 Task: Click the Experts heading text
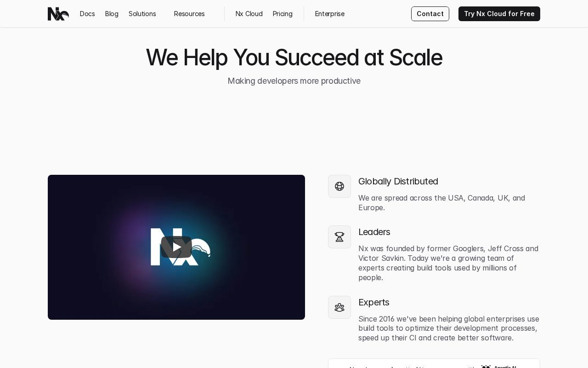374,302
